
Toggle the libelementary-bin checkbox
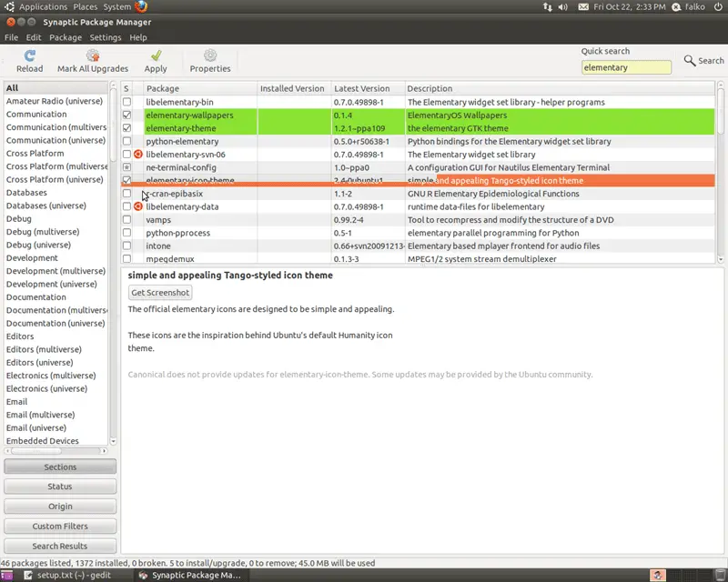[126, 102]
